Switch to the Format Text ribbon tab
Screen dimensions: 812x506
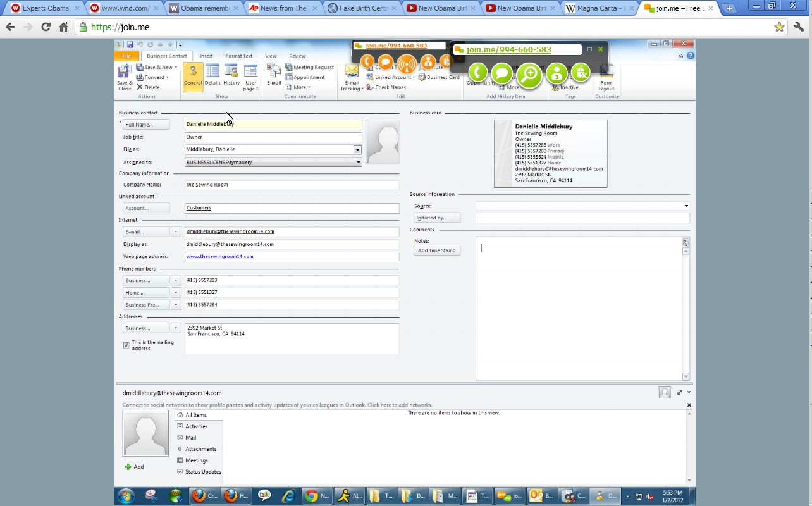(x=239, y=56)
